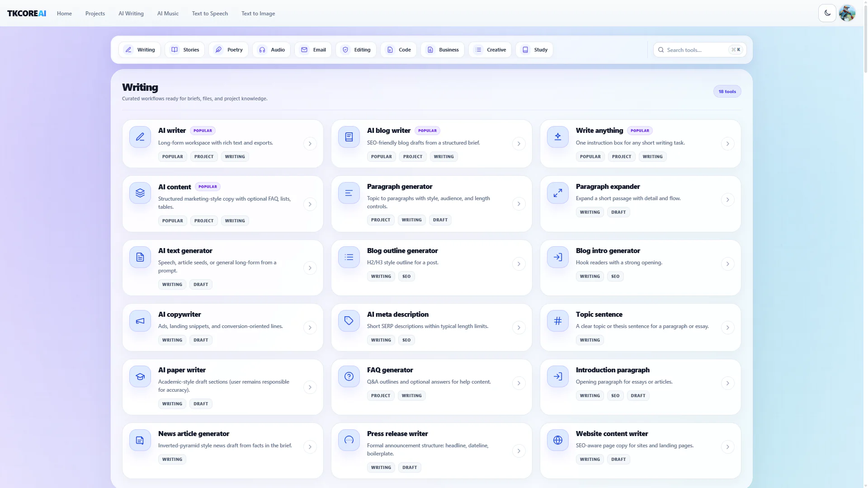This screenshot has width=868, height=488.
Task: Select the Stories category filter
Action: pos(185,50)
